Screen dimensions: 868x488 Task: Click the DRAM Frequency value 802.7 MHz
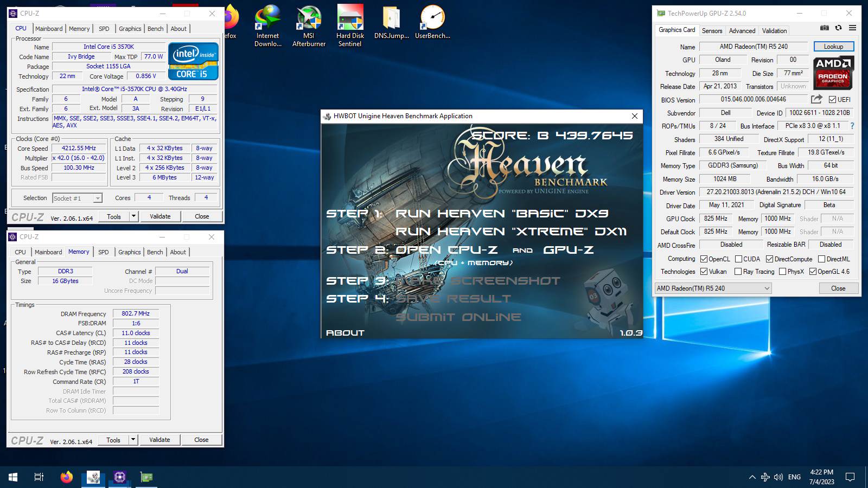[x=136, y=313]
